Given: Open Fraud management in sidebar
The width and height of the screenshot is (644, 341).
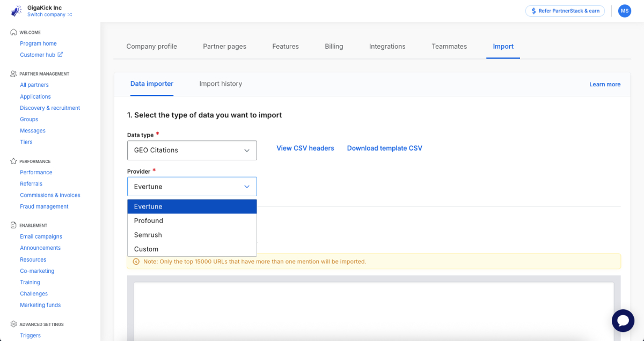Looking at the screenshot, I should click(44, 206).
